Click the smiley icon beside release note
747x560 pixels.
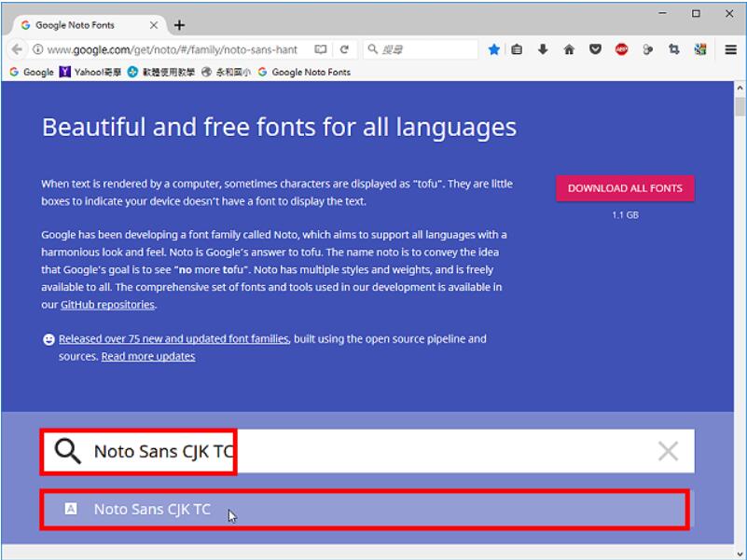[x=48, y=339]
